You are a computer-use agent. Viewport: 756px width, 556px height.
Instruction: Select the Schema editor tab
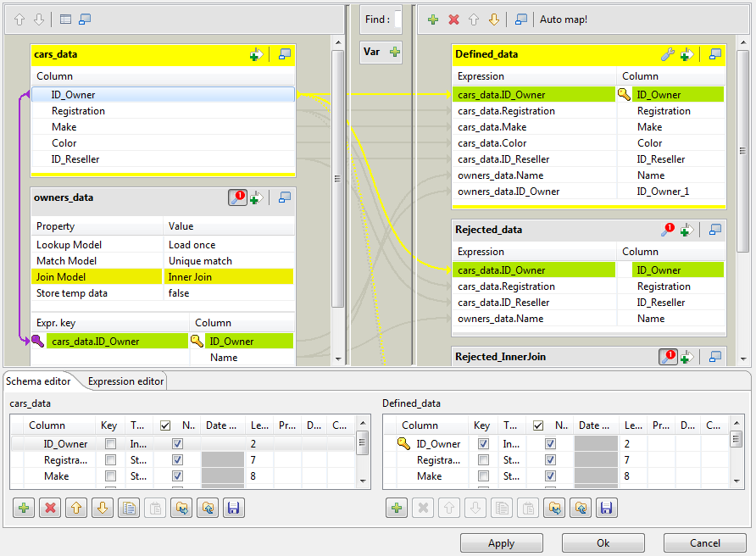tap(38, 381)
